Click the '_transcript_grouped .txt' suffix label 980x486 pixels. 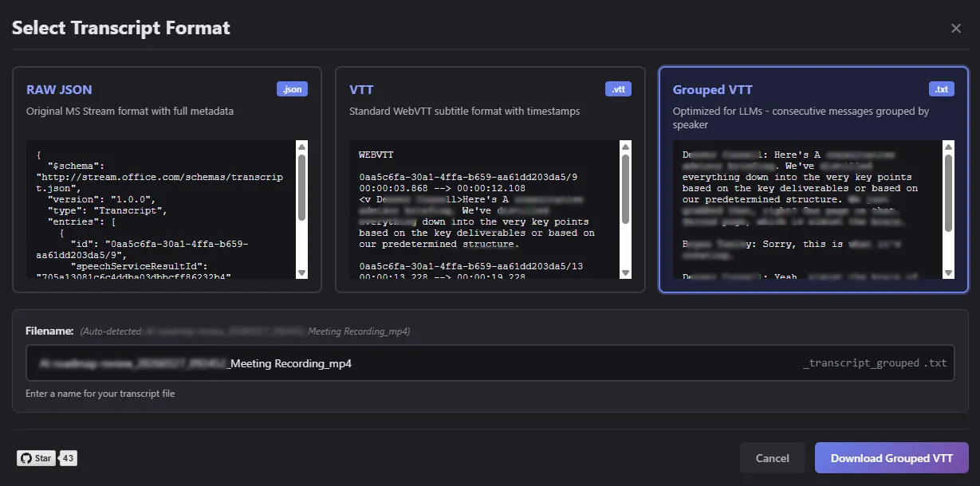pyautogui.click(x=875, y=363)
